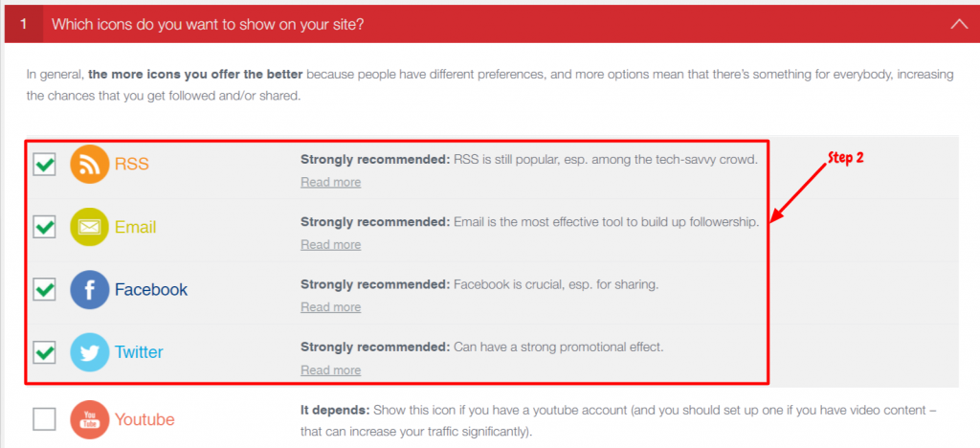
Task: Click the red Youtube icon
Action: [89, 419]
